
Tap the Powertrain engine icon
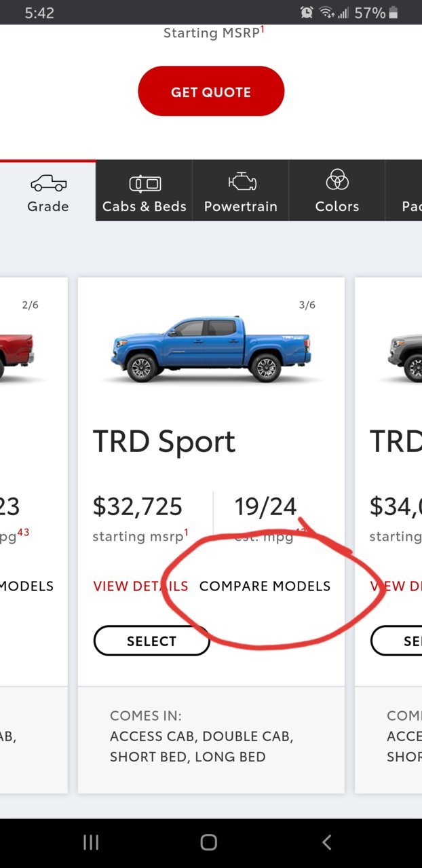pyautogui.click(x=242, y=182)
